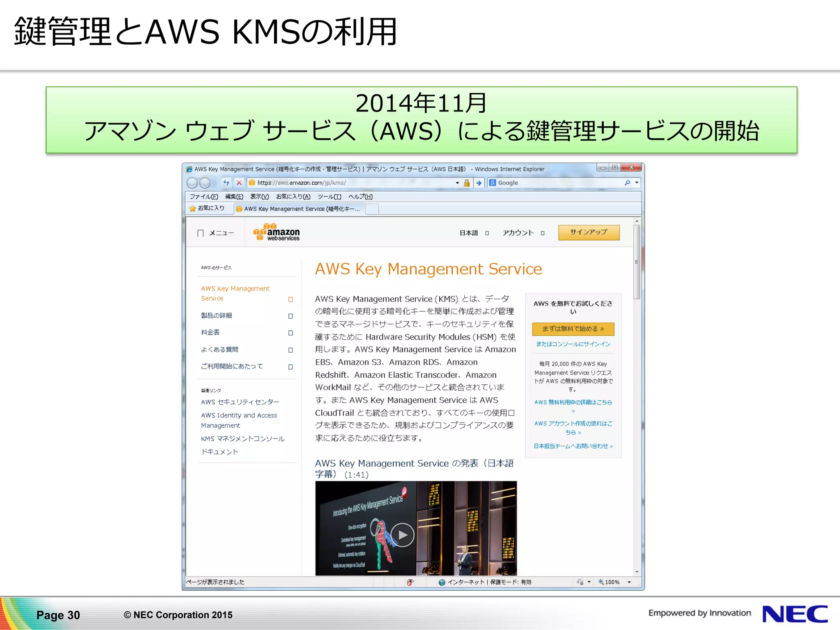Expand the 料金表 sidebar item
Viewport: 840px width, 630px height.
click(290, 333)
